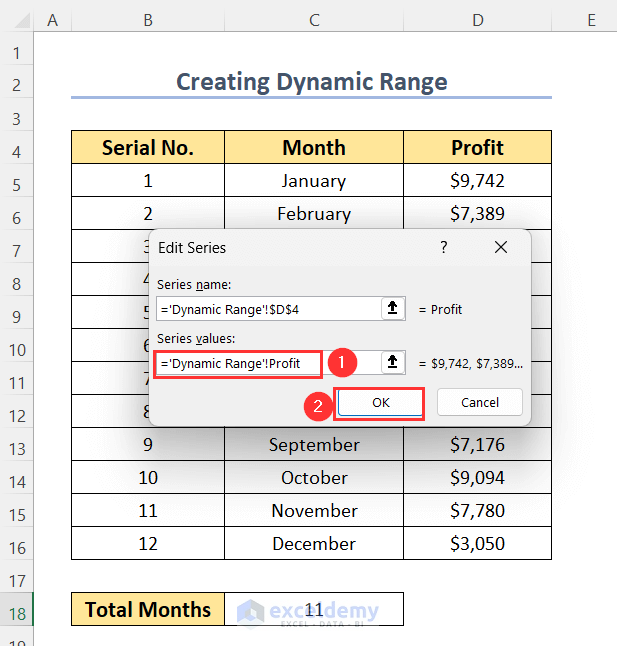Close the Edit Series dialog
The width and height of the screenshot is (617, 646).
point(500,247)
